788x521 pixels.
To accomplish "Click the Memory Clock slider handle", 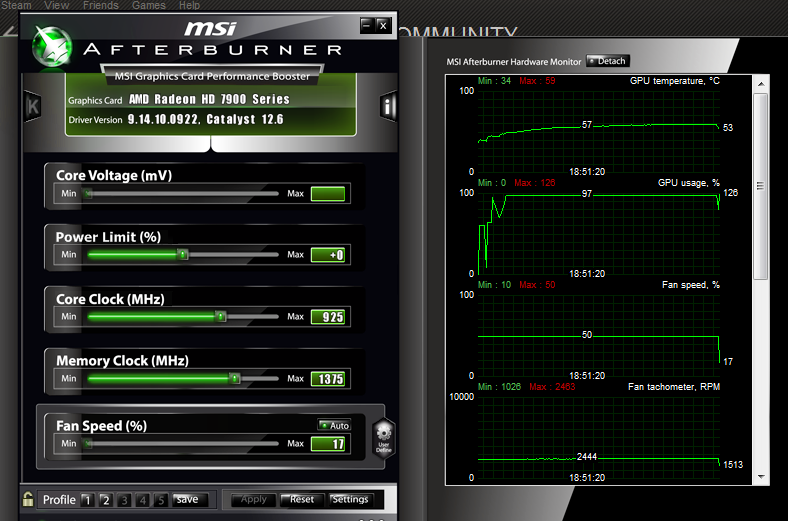I will 234,379.
